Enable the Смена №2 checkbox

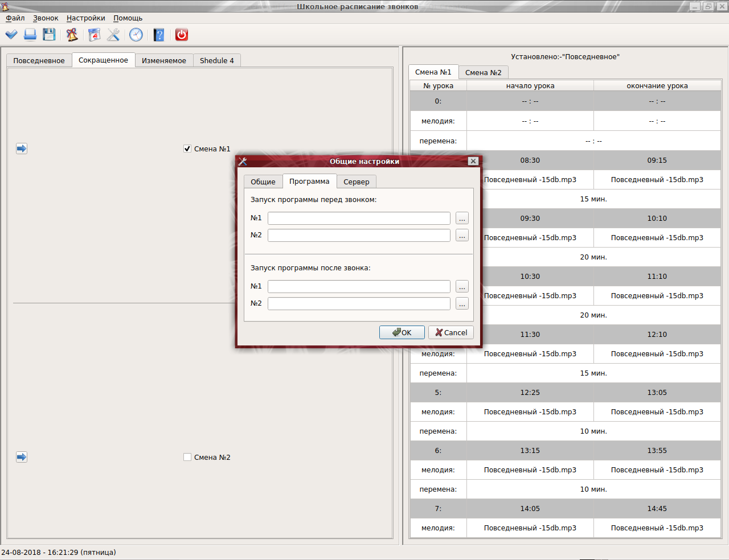[187, 457]
